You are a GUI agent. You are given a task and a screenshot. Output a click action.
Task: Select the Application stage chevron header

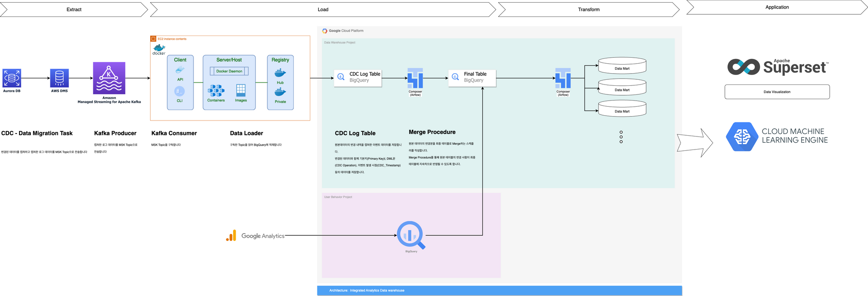coord(777,7)
